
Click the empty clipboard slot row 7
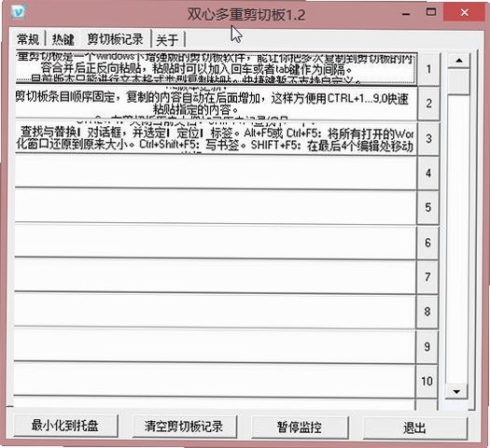point(215,277)
